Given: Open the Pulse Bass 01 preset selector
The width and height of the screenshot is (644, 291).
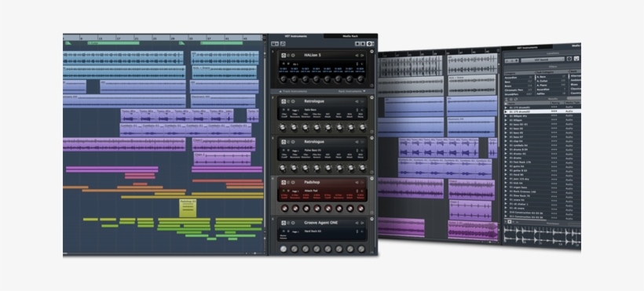Looking at the screenshot, I should point(313,151).
